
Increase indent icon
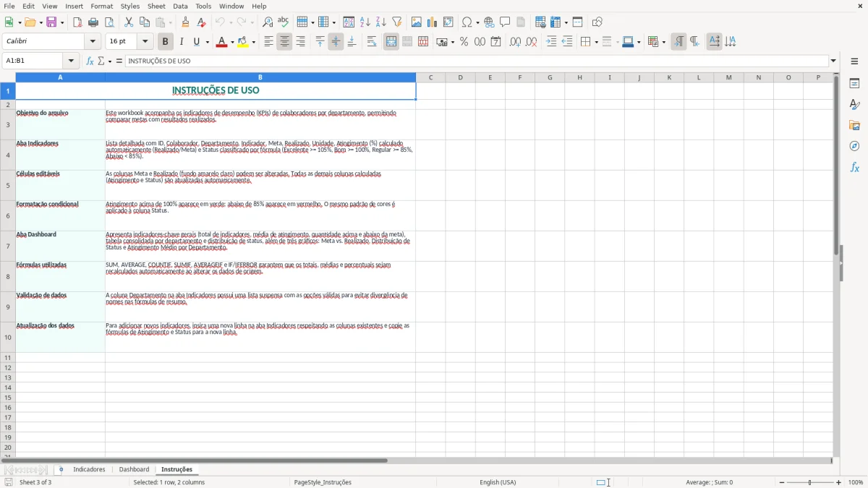(x=551, y=42)
